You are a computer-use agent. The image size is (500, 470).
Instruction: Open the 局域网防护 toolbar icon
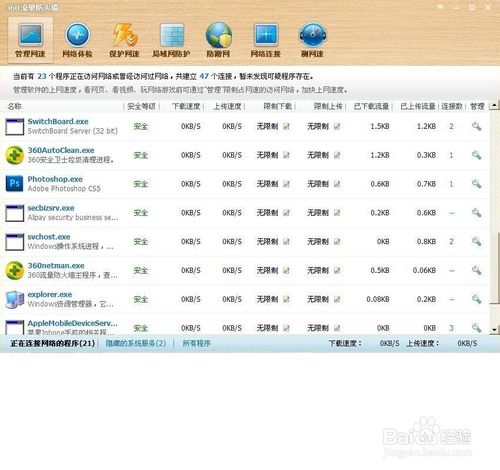click(x=171, y=40)
